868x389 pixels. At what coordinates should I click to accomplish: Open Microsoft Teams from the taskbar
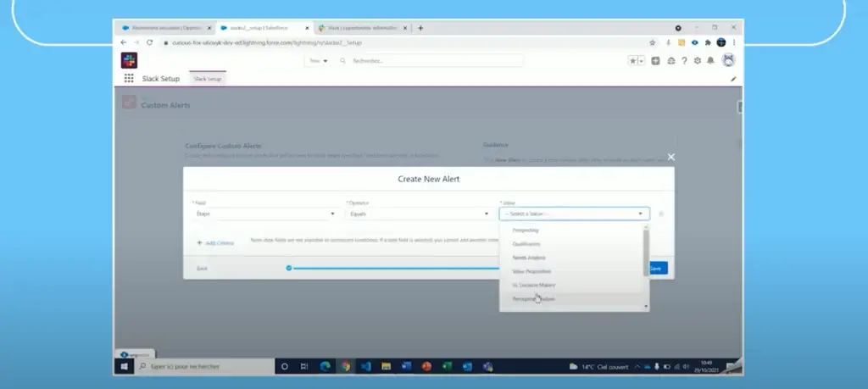tap(487, 366)
